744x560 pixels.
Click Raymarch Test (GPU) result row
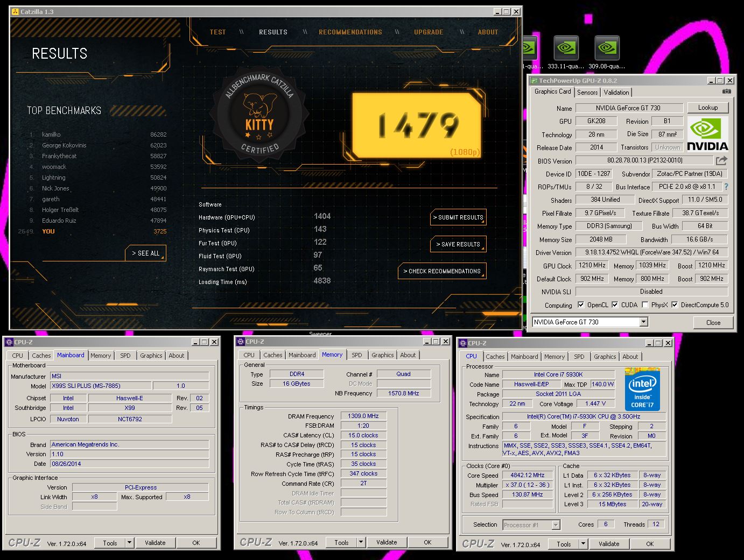(265, 269)
